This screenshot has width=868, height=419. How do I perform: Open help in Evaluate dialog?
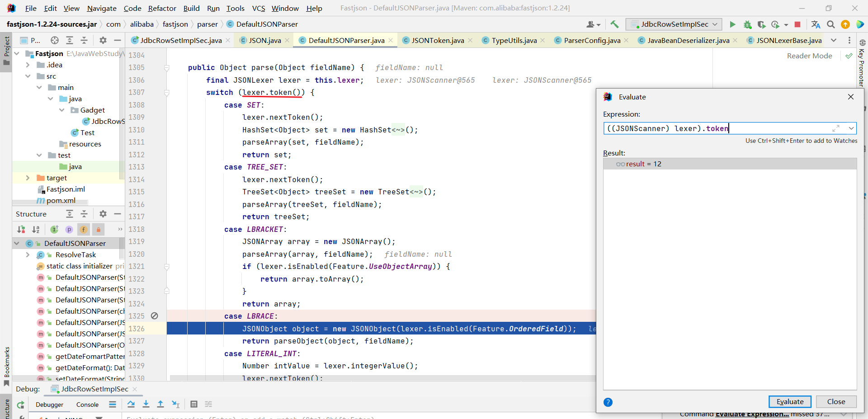click(608, 402)
